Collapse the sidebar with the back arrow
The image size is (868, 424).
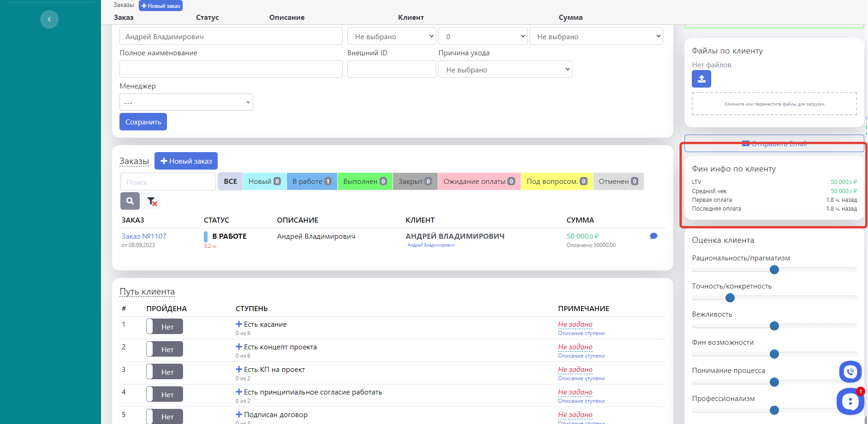coord(49,19)
